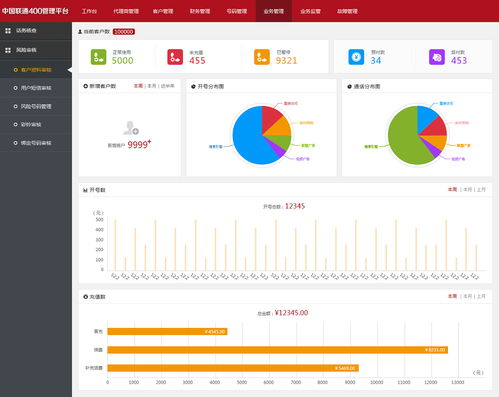
Task: Click the gray add-user icon above 9999+
Action: (x=131, y=128)
